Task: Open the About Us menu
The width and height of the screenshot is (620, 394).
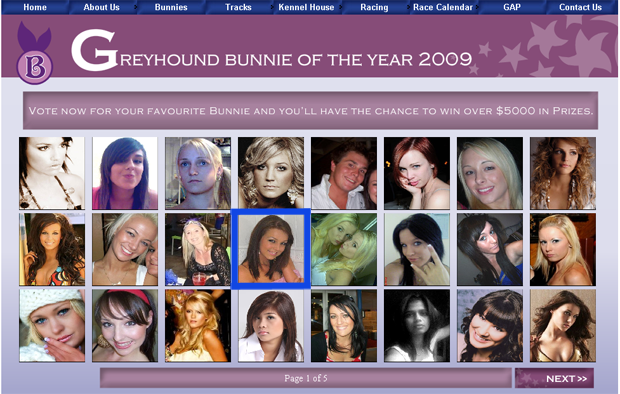Action: click(x=101, y=7)
